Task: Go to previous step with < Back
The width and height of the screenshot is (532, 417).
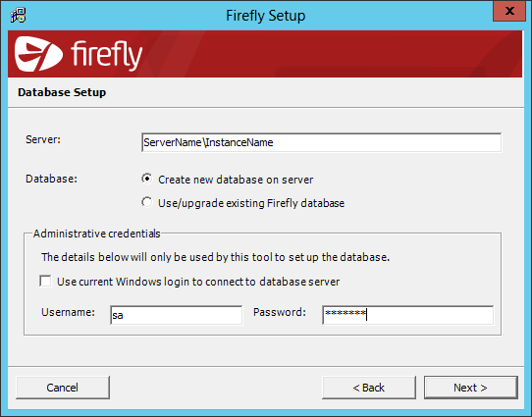Action: 369,388
